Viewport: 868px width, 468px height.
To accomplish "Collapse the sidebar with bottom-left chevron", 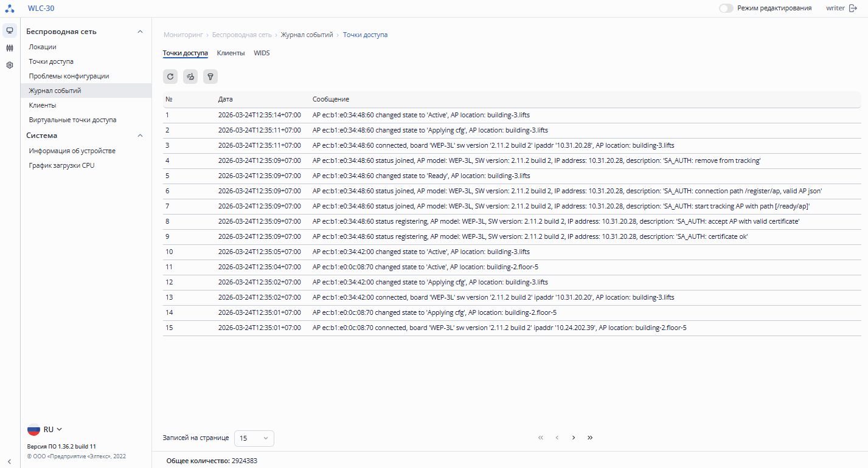I will click(x=10, y=461).
